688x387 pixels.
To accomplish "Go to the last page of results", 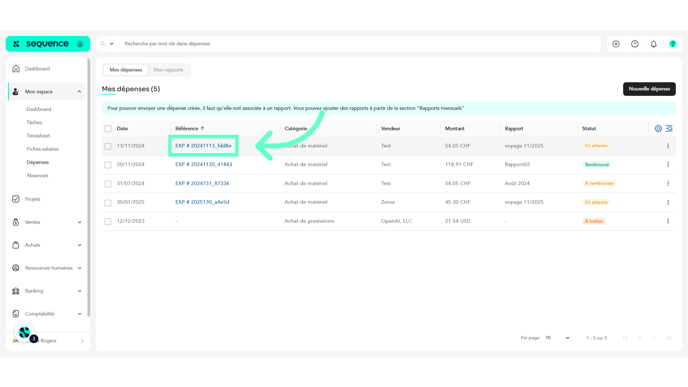I will pyautogui.click(x=669, y=338).
